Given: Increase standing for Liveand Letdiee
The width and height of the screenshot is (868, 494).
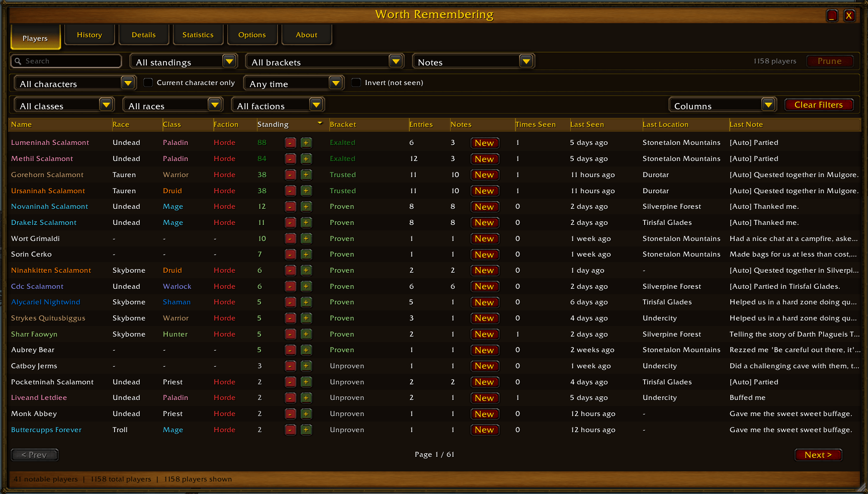Looking at the screenshot, I should (306, 398).
